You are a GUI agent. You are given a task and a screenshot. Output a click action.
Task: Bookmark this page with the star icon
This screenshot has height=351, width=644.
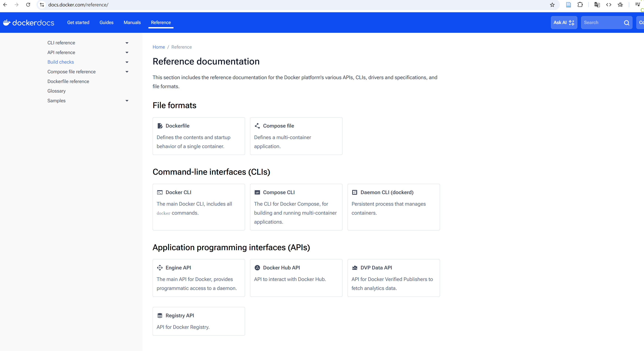tap(552, 5)
